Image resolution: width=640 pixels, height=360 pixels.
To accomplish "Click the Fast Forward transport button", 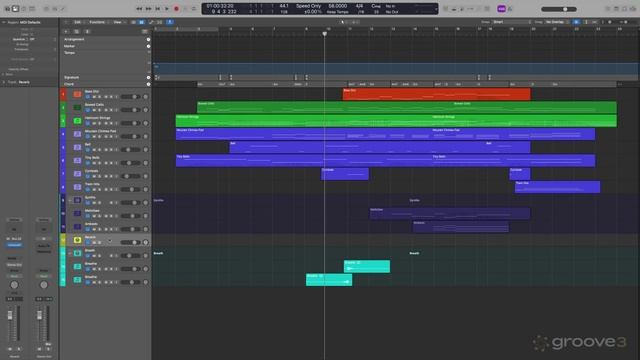I will (x=148, y=9).
